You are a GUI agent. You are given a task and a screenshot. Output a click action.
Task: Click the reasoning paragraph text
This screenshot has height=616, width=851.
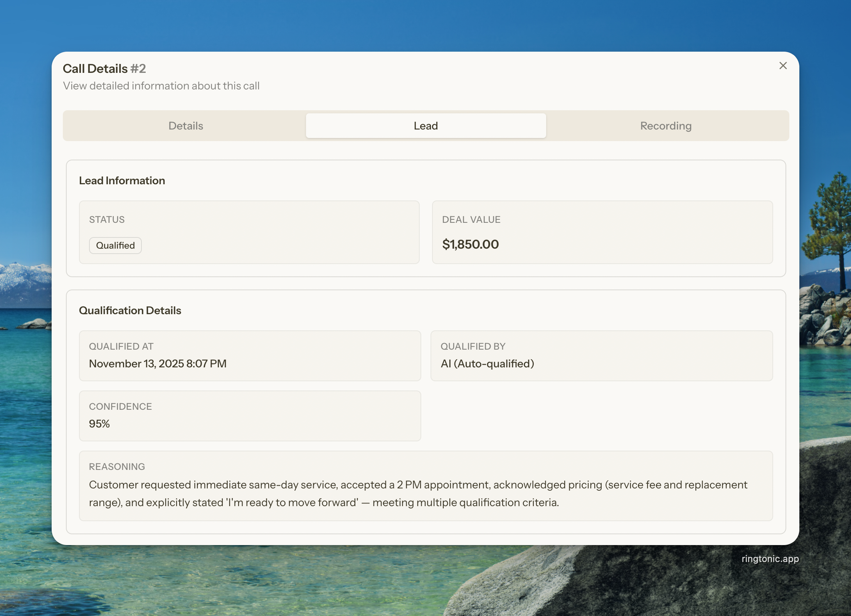pyautogui.click(x=418, y=493)
